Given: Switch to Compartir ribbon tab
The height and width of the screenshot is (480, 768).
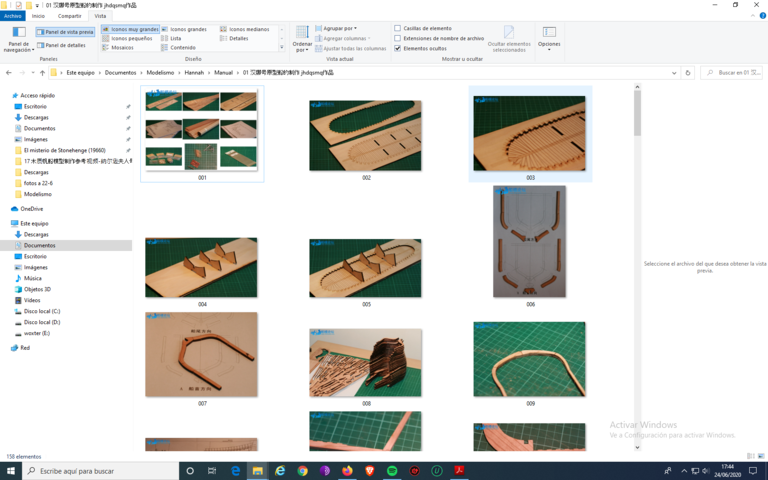Looking at the screenshot, I should (70, 16).
